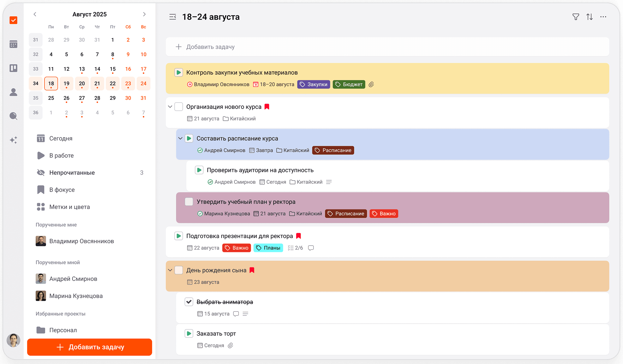Image resolution: width=623 pixels, height=364 pixels.
Task: Open tasks assigned to Андрей Смирнов
Action: coord(73,279)
